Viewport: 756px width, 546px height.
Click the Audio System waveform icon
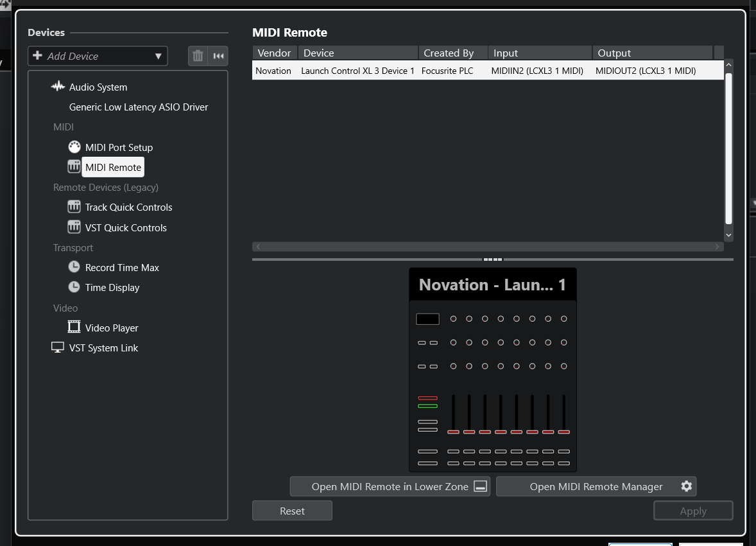[x=58, y=87]
